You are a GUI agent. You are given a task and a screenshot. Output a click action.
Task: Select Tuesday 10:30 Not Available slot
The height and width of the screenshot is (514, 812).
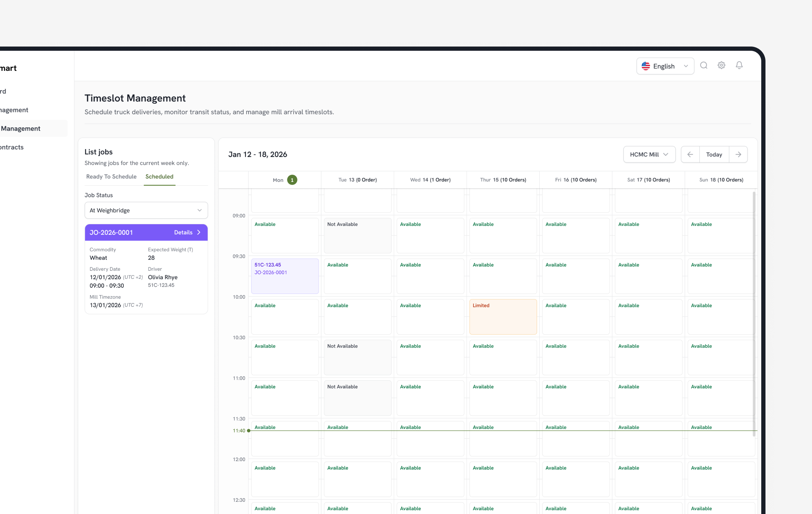[357, 357]
